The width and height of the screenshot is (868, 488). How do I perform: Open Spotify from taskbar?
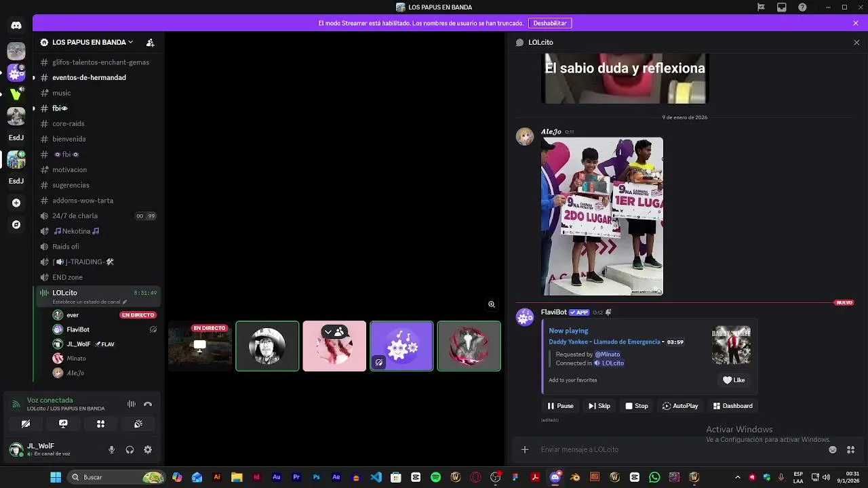click(435, 477)
